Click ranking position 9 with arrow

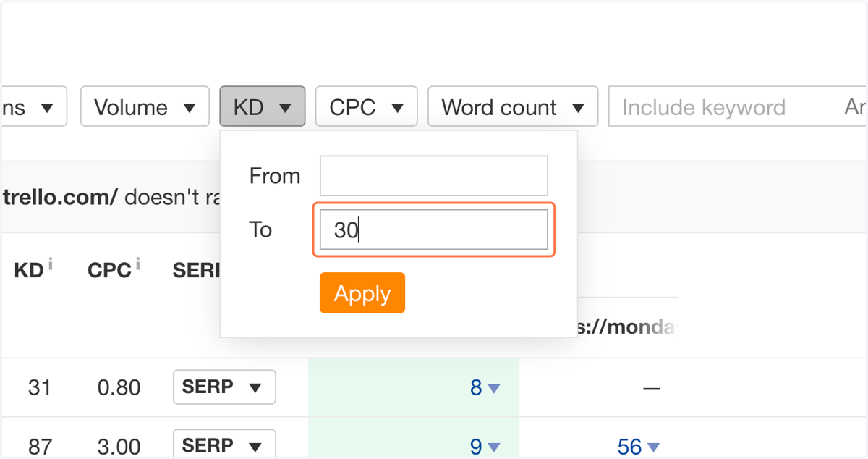[485, 447]
